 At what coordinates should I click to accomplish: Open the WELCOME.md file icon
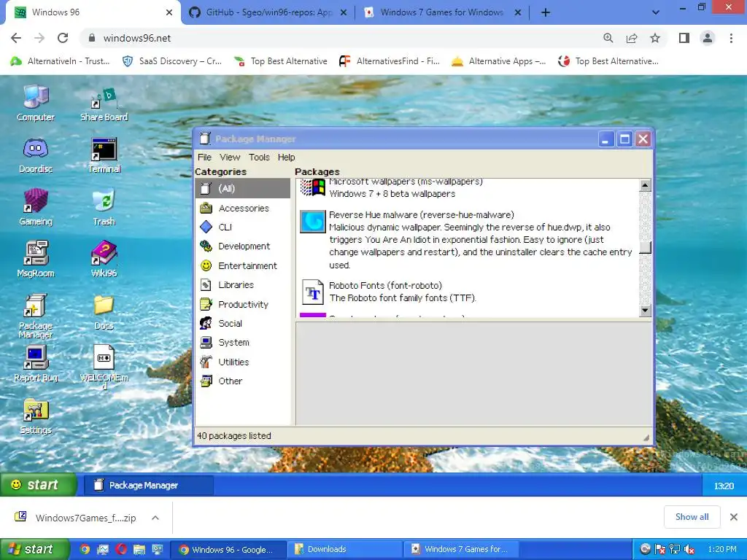[104, 367]
